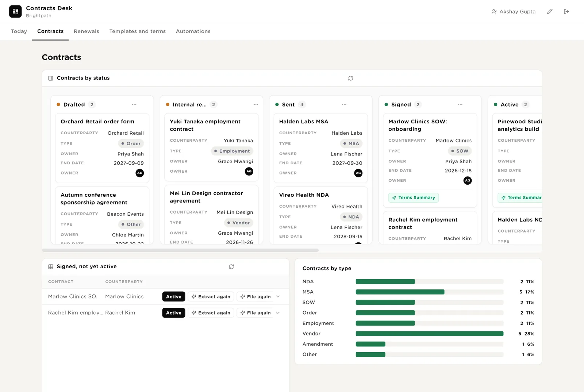Click Other type tag on Autumn conference card

(x=131, y=225)
